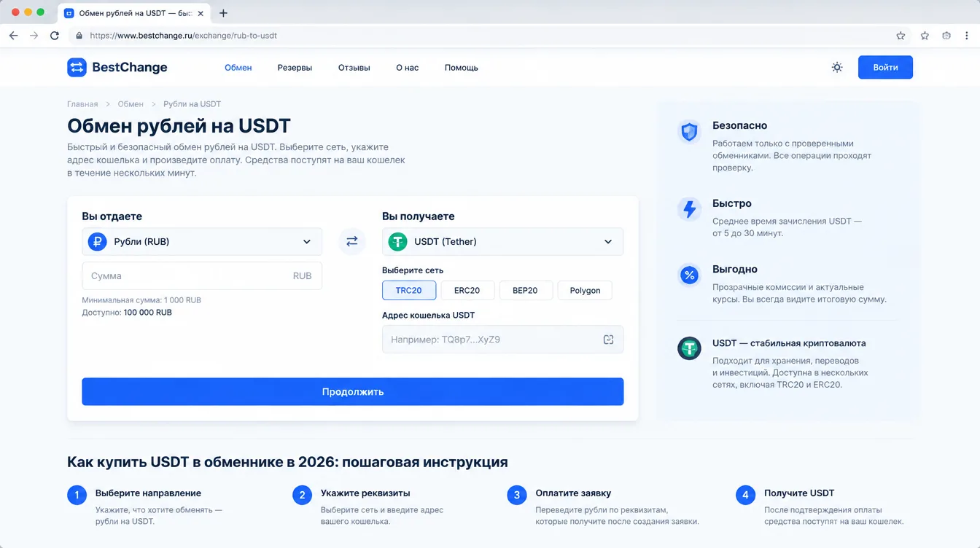The width and height of the screenshot is (980, 548).
Task: Click the browser URL address bar
Action: pos(481,35)
